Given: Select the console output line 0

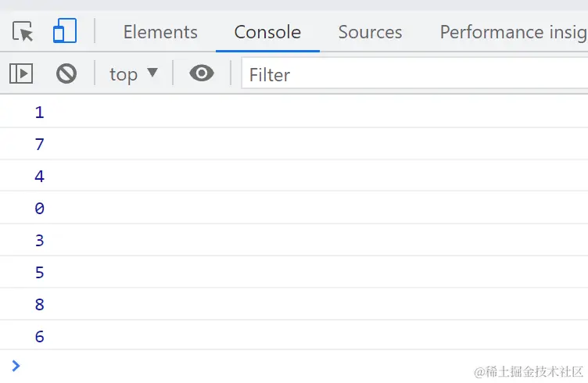Looking at the screenshot, I should click(x=40, y=209).
